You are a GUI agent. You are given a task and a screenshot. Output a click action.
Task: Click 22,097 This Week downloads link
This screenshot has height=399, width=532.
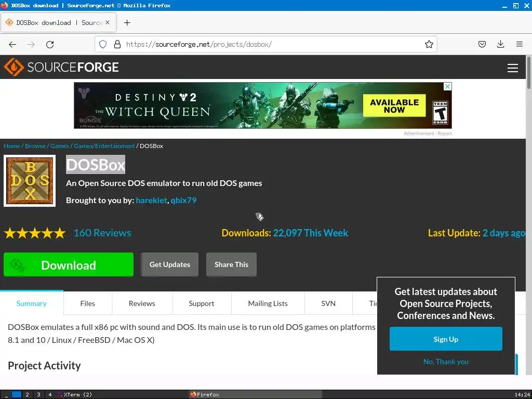pos(311,233)
